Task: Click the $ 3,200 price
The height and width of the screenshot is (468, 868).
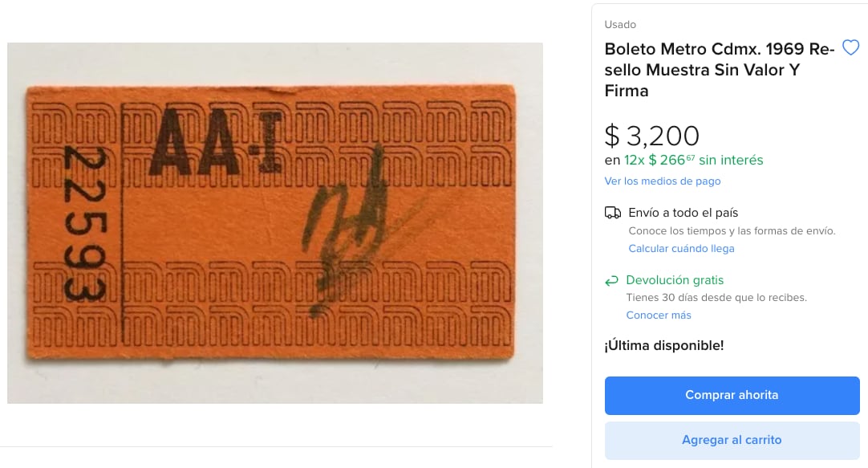Action: (x=652, y=136)
